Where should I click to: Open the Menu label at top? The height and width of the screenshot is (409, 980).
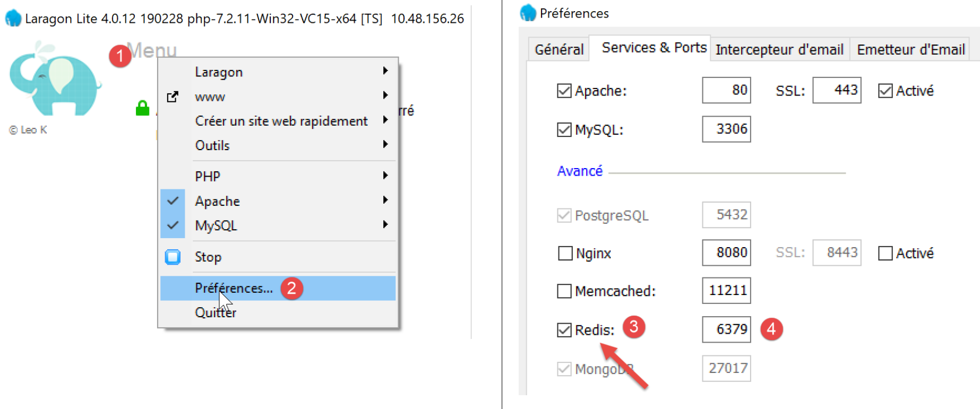click(x=152, y=50)
